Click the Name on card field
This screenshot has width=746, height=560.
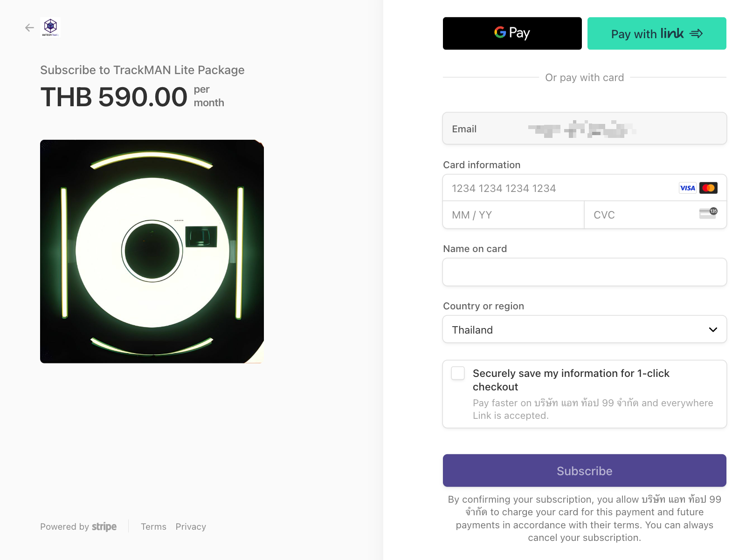pyautogui.click(x=584, y=272)
